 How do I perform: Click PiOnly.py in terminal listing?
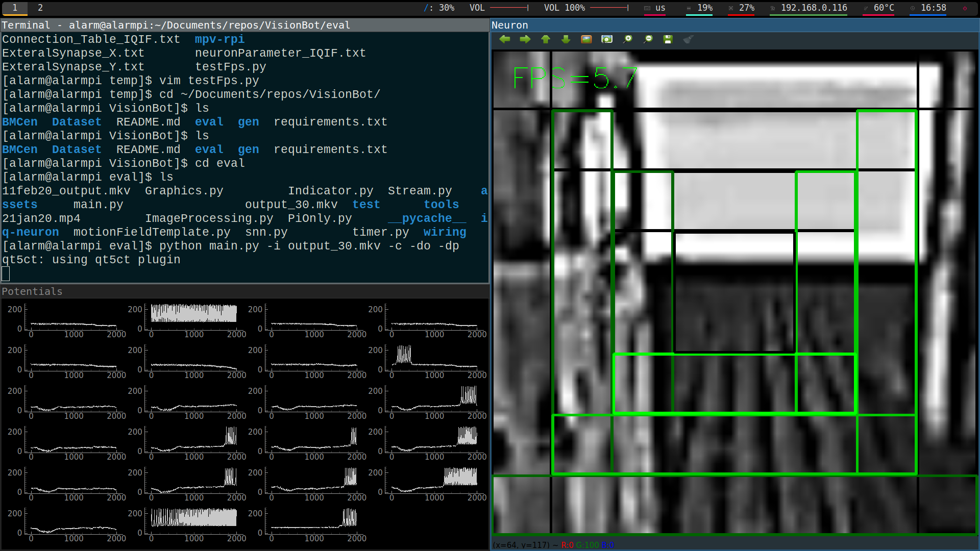click(320, 218)
